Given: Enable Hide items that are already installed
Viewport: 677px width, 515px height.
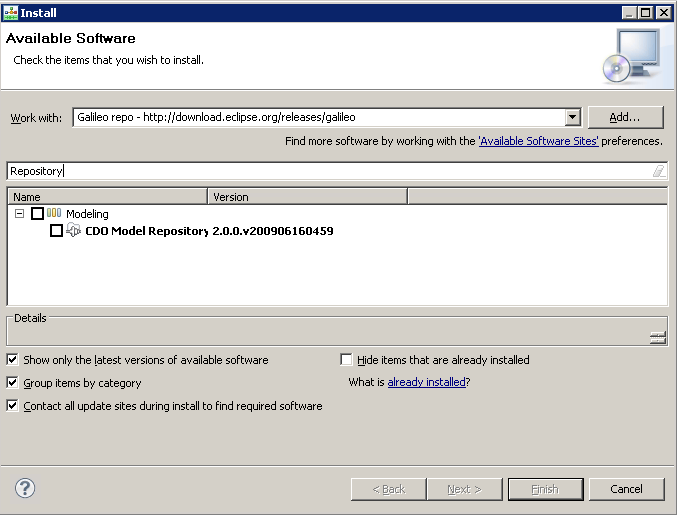Looking at the screenshot, I should pyautogui.click(x=347, y=360).
